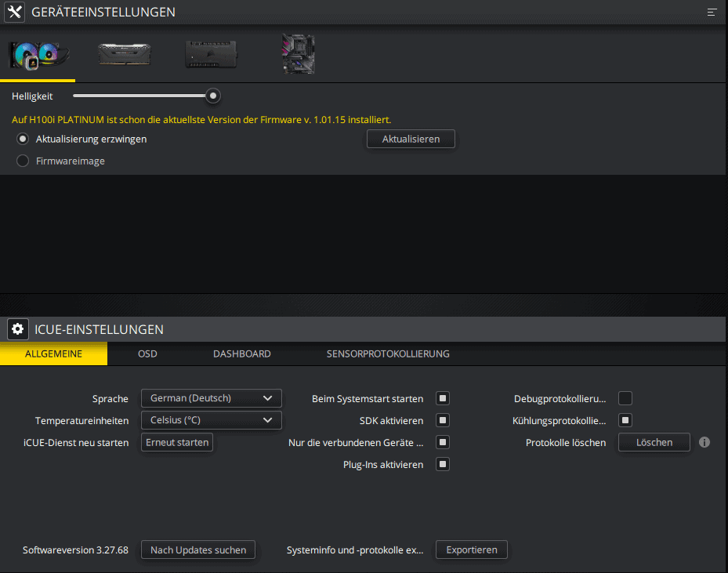Click the Systeminfo und -protokolle label

point(355,550)
